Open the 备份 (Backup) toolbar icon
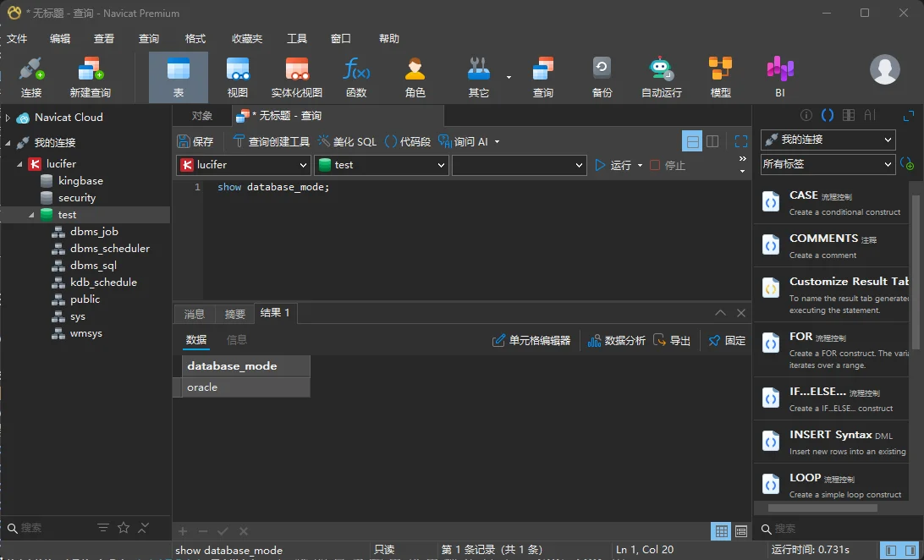The image size is (924, 560). (x=602, y=77)
